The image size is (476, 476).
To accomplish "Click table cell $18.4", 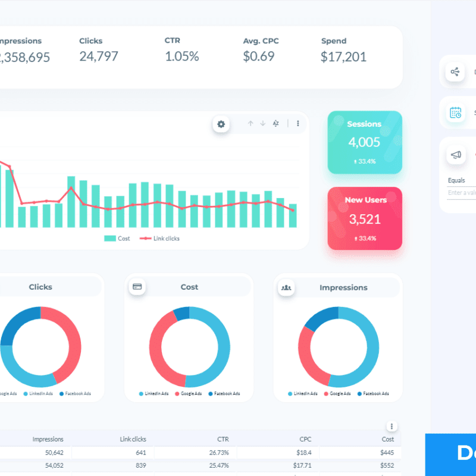I will click(304, 453).
